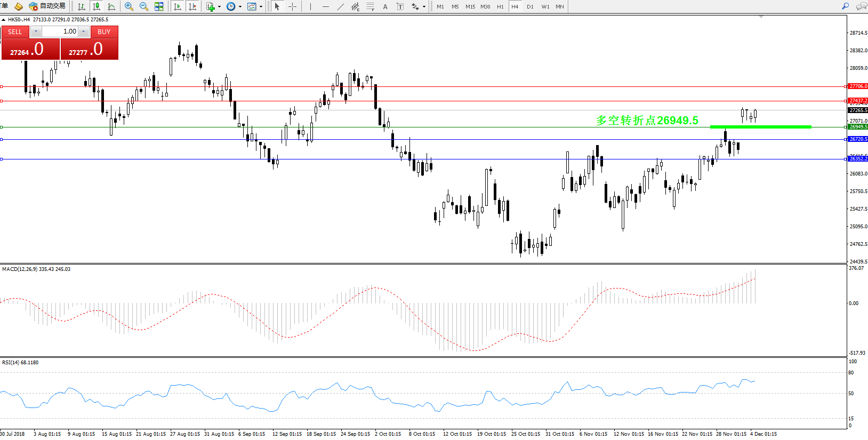Pick the Fibonacci retracement tool

[370, 6]
